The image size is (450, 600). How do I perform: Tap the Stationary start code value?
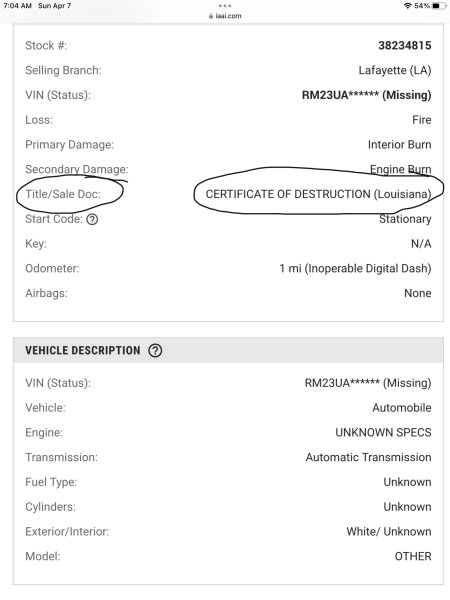(x=405, y=219)
